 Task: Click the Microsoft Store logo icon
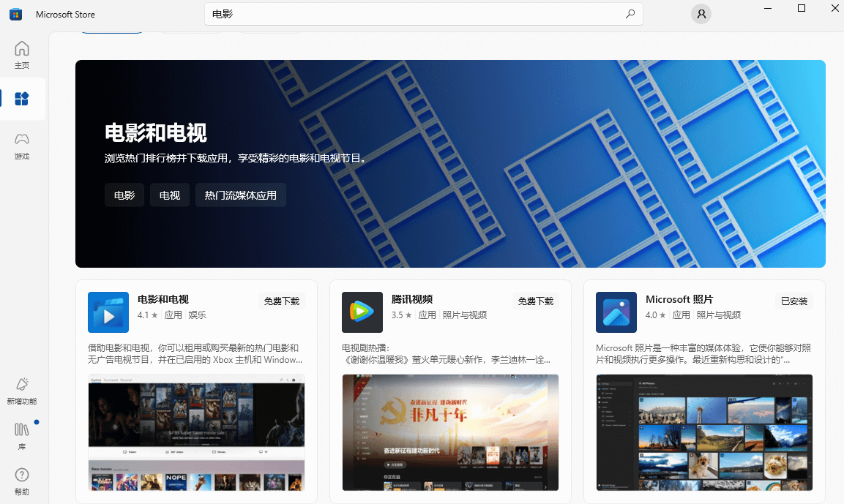click(x=15, y=14)
